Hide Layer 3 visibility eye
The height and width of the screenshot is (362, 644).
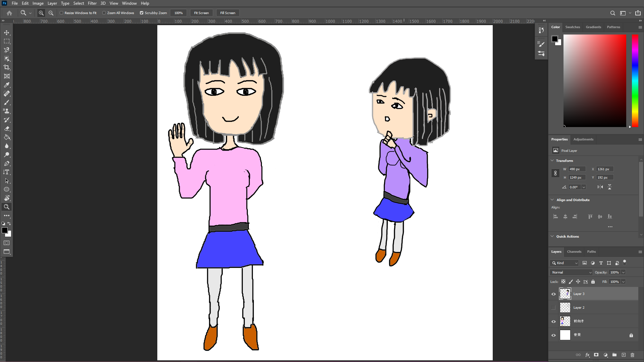[x=553, y=294]
